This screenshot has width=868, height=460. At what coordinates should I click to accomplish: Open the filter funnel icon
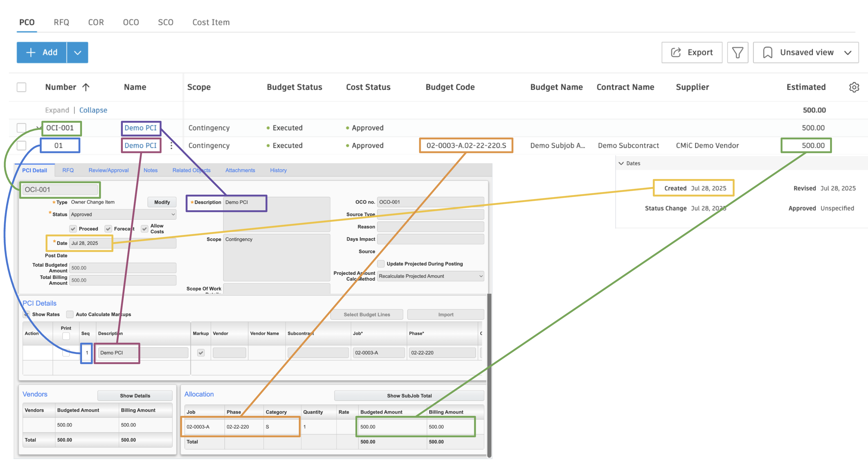(x=737, y=52)
